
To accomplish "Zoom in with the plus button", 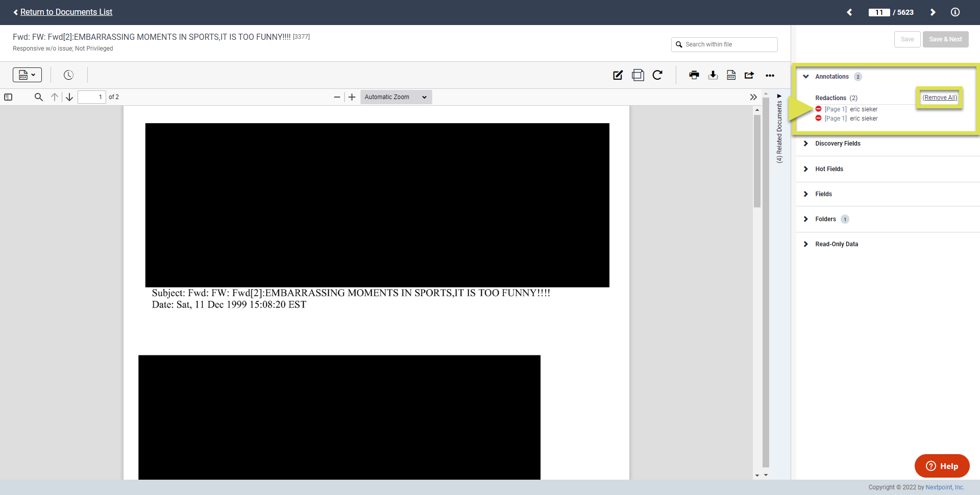I will coord(352,97).
